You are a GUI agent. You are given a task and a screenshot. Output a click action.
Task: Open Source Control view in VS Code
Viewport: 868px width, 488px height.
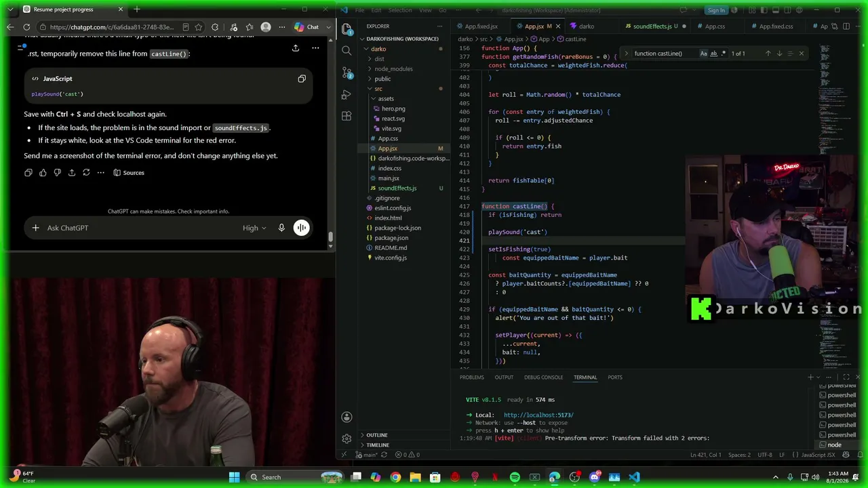(x=347, y=73)
